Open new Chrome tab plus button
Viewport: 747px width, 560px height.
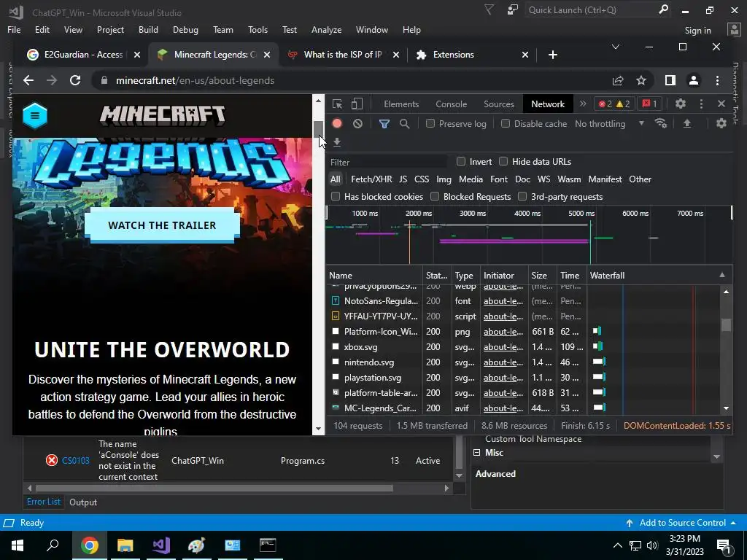click(553, 55)
